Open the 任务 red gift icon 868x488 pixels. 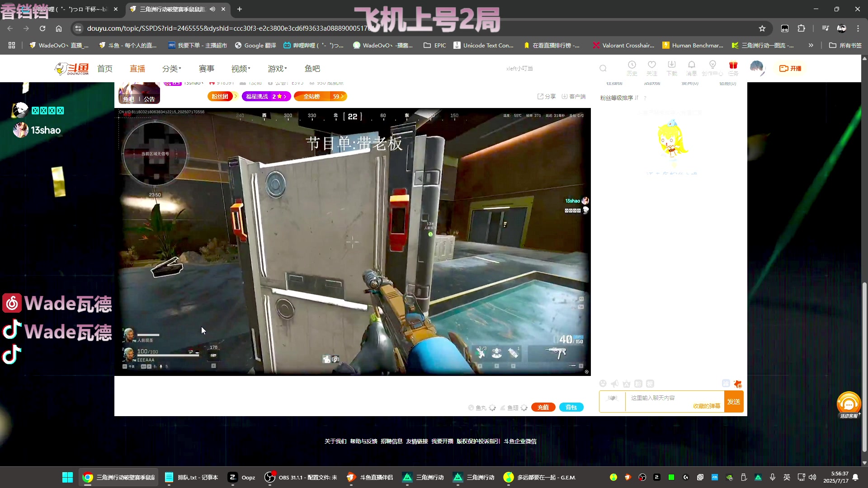pyautogui.click(x=733, y=65)
